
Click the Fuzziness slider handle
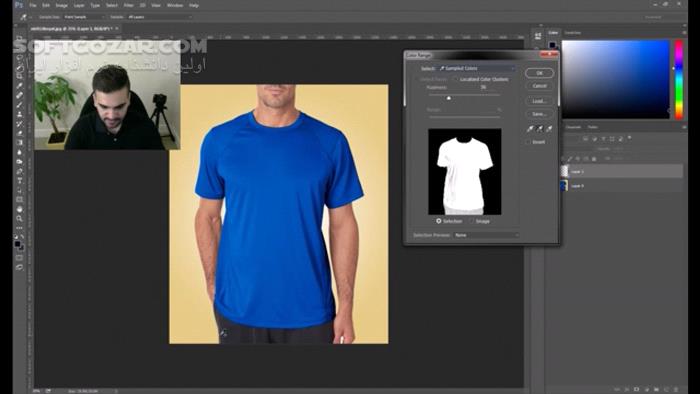(x=449, y=98)
